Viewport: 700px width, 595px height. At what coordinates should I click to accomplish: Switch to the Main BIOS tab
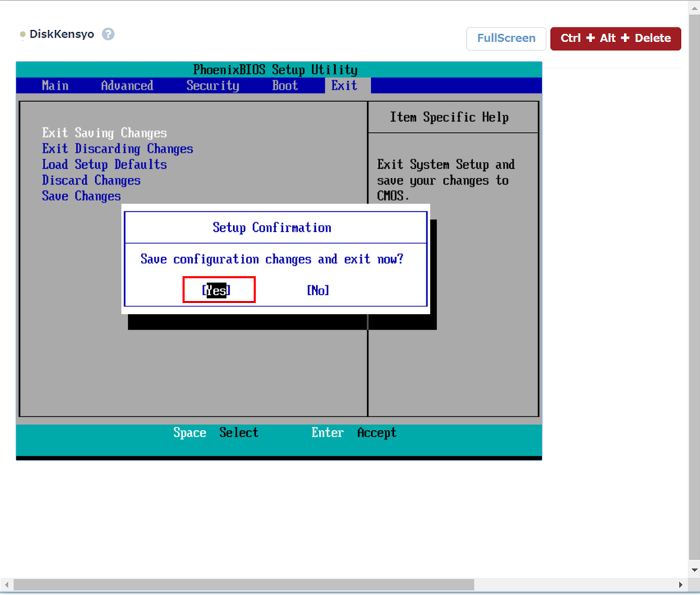(x=55, y=85)
